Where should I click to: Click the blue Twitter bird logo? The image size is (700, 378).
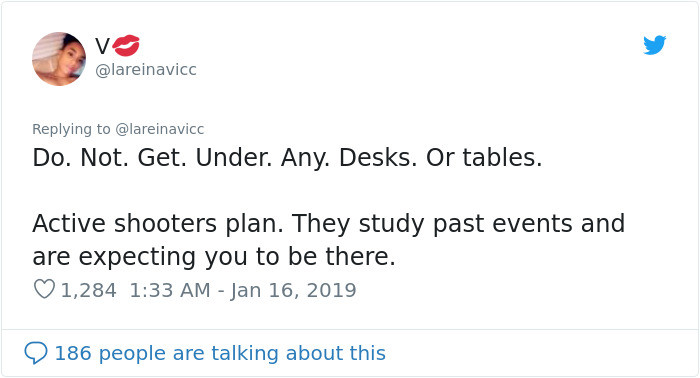(654, 45)
